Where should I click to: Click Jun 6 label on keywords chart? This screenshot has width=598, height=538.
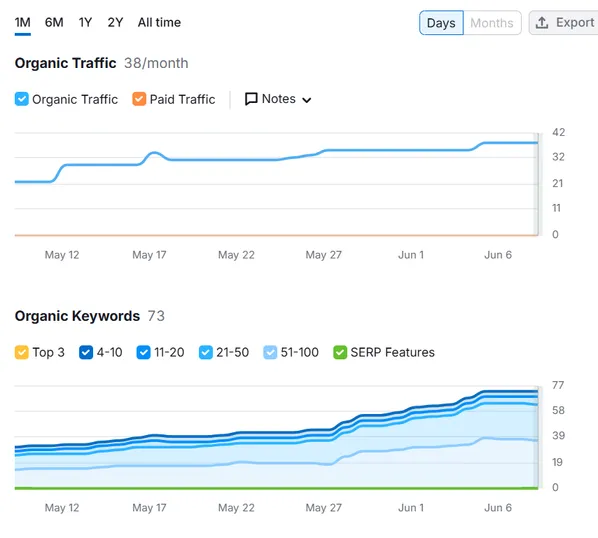click(x=498, y=508)
